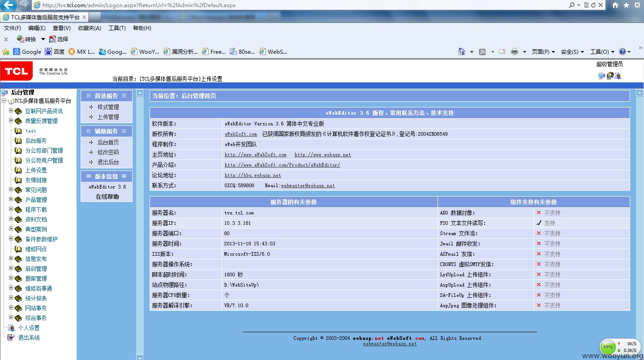The height and width of the screenshot is (360, 644).
Task: Go back with the browser Back arrow
Action: (x=8, y=5)
